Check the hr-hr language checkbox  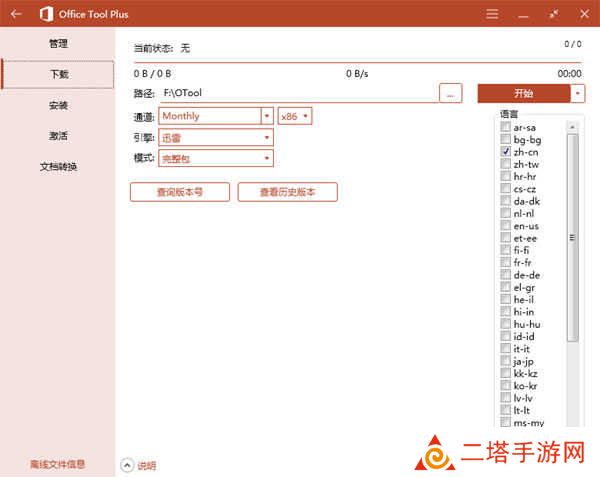(x=505, y=176)
